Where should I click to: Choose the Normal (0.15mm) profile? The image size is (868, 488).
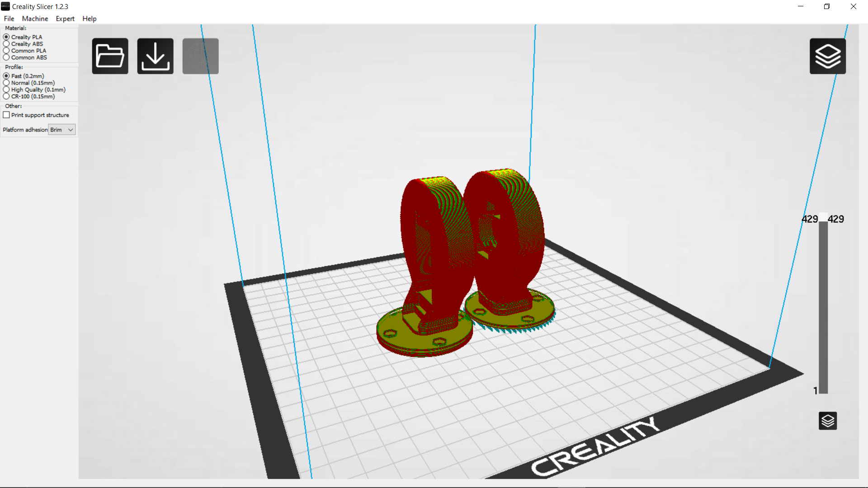tap(6, 83)
